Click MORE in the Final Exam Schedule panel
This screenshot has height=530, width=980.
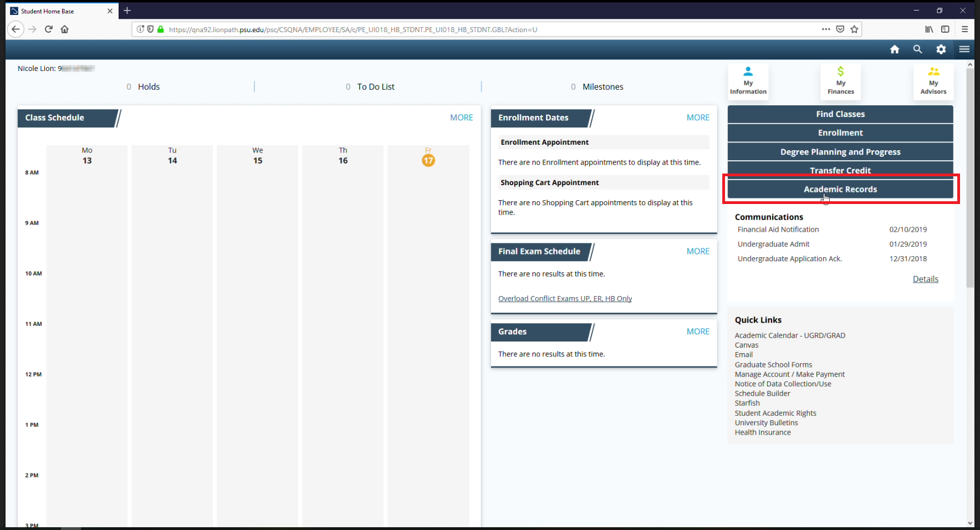[698, 251]
